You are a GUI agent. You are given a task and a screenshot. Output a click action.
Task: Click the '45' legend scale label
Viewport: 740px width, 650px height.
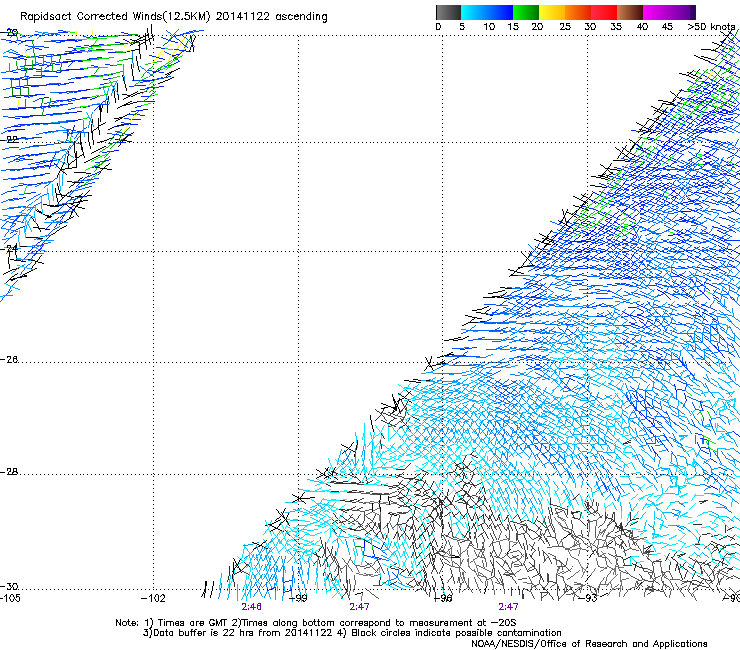click(x=667, y=27)
